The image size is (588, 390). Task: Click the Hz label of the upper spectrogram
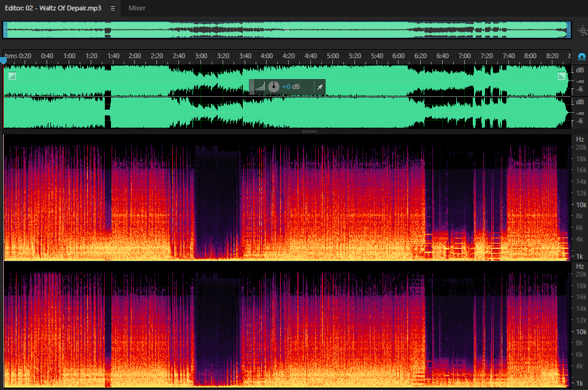580,139
